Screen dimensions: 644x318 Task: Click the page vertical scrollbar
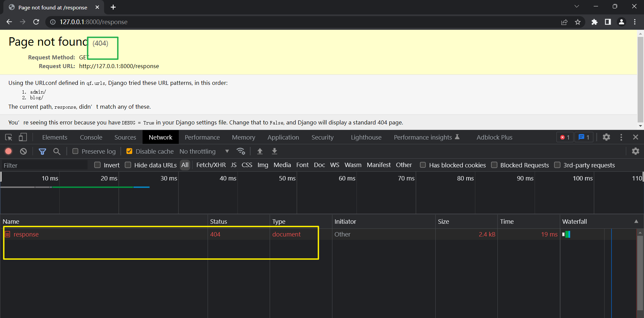pyautogui.click(x=640, y=79)
